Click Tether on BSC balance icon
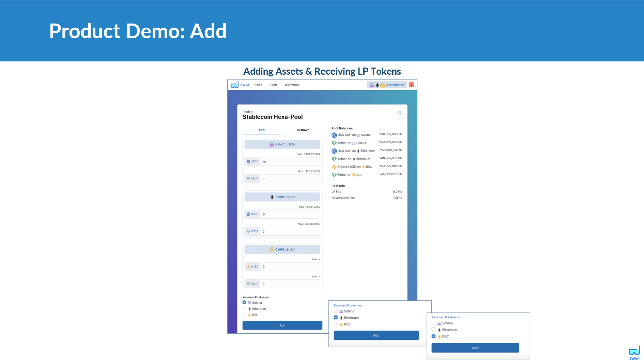 334,175
